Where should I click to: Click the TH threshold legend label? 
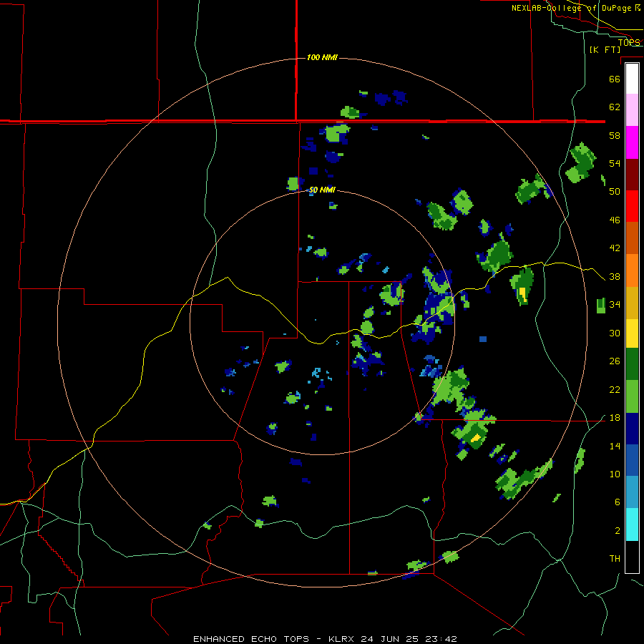[615, 559]
